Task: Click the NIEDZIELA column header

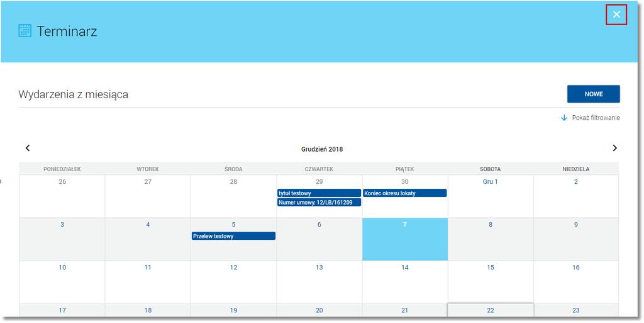Action: point(576,169)
